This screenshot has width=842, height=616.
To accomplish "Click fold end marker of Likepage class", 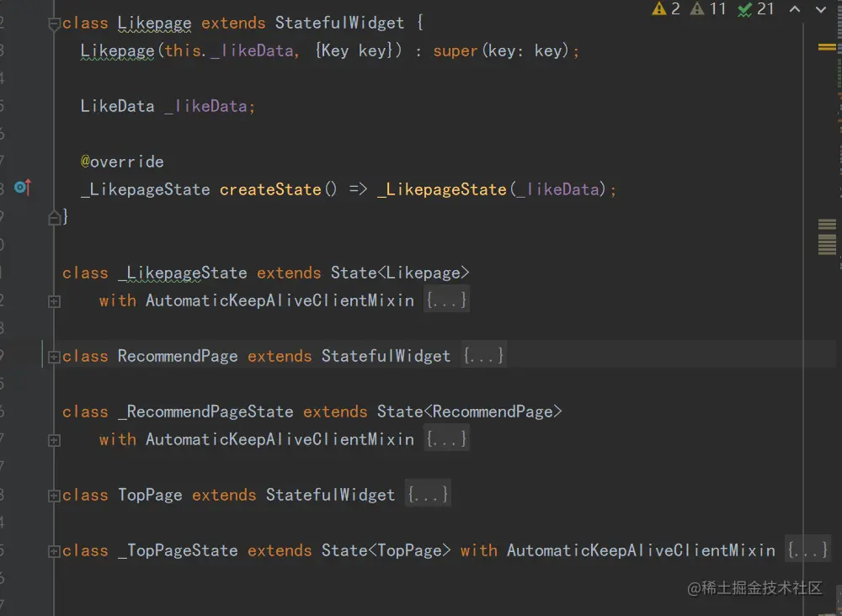I will [54, 218].
